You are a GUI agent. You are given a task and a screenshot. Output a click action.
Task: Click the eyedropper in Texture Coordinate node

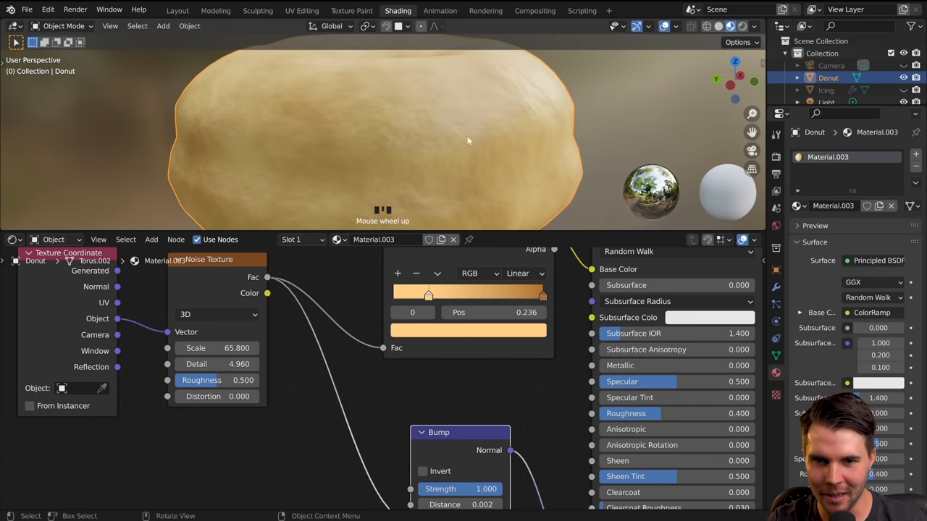pyautogui.click(x=102, y=388)
